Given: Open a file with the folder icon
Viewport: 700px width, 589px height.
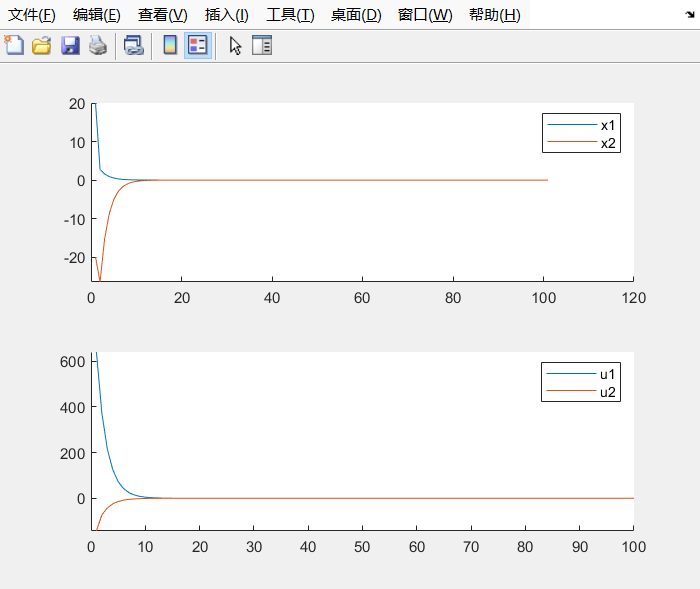Looking at the screenshot, I should click(42, 45).
